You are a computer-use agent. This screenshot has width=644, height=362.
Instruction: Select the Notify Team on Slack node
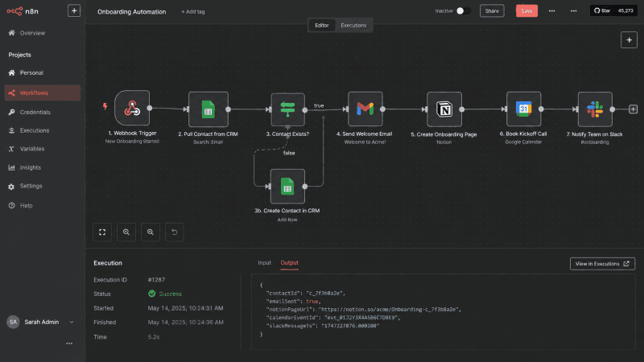(x=595, y=109)
